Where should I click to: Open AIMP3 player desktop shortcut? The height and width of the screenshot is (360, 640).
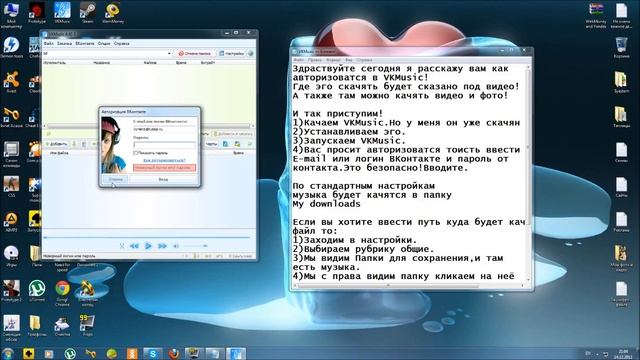(x=11, y=222)
